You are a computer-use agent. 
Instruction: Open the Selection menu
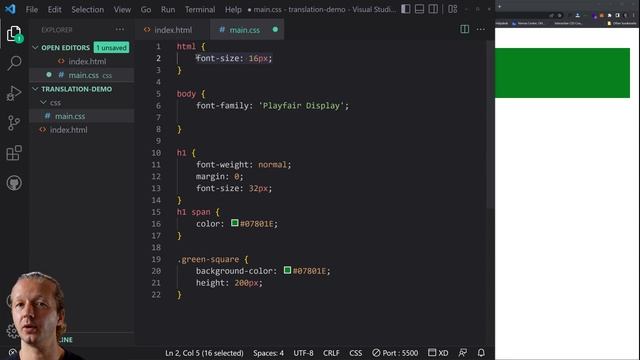pos(87,9)
